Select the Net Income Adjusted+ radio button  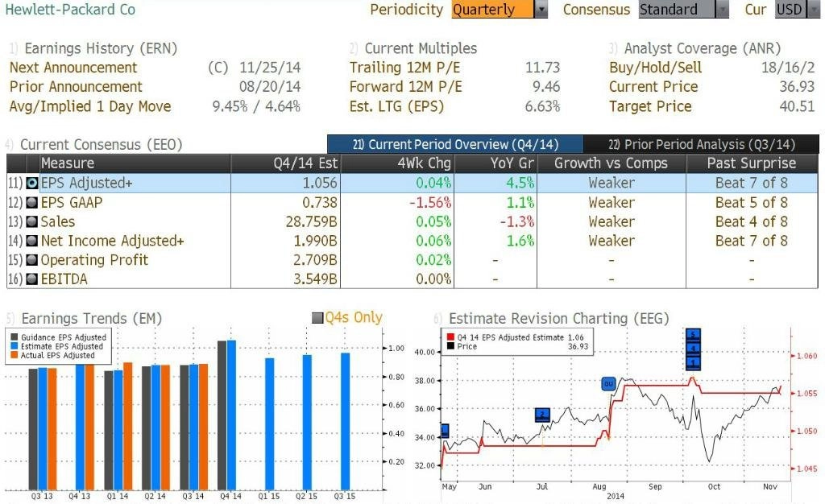point(32,241)
